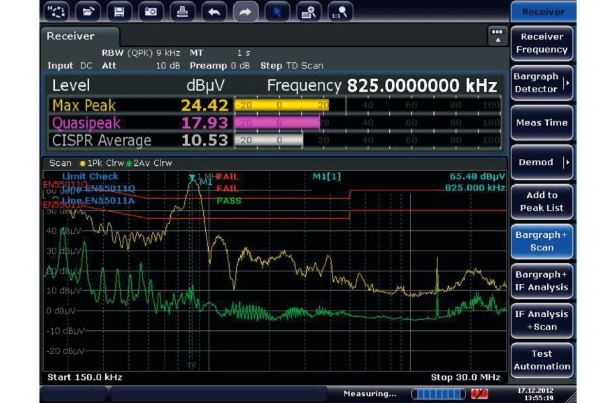596x403 pixels.
Task: Open a file with the folder icon
Action: pos(88,12)
